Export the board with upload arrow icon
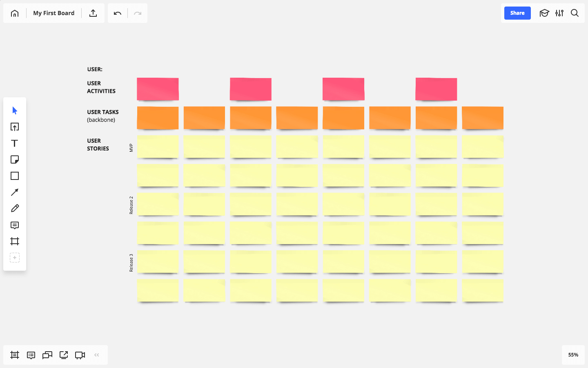 click(x=93, y=13)
